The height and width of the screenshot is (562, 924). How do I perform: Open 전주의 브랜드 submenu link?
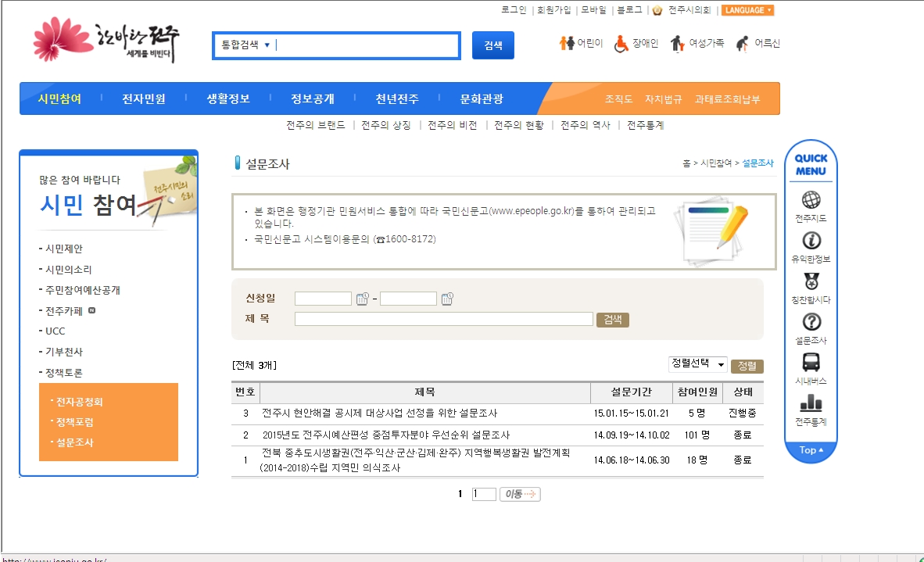316,125
